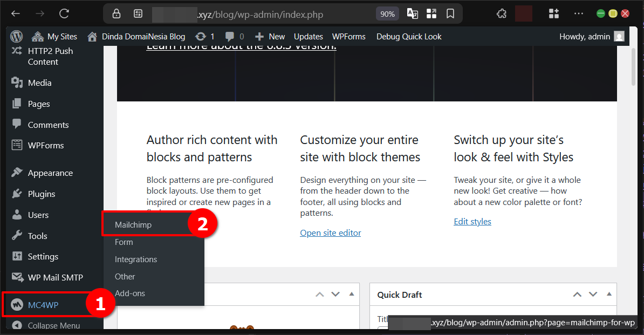Select the MC4WP monkey icon
The height and width of the screenshot is (335, 644).
tap(17, 304)
